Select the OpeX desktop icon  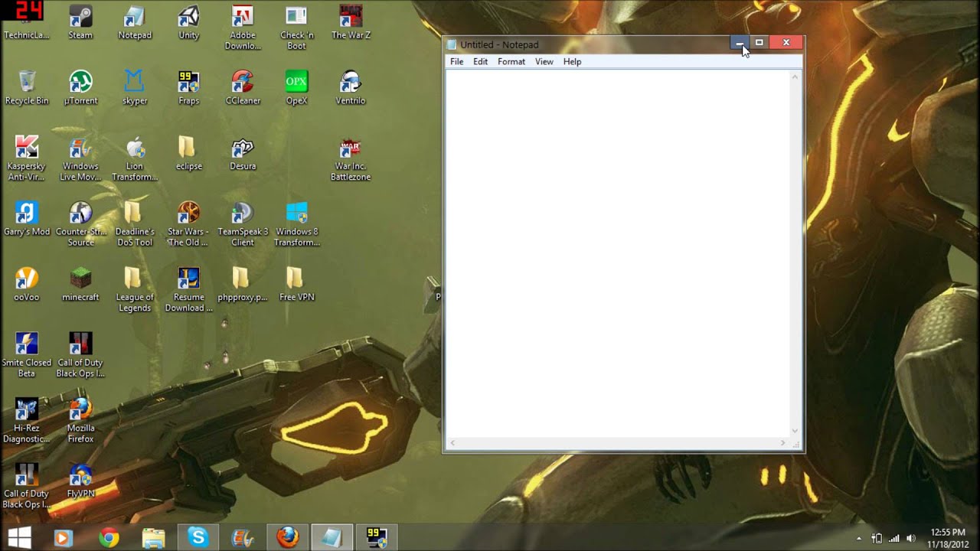[x=296, y=88]
